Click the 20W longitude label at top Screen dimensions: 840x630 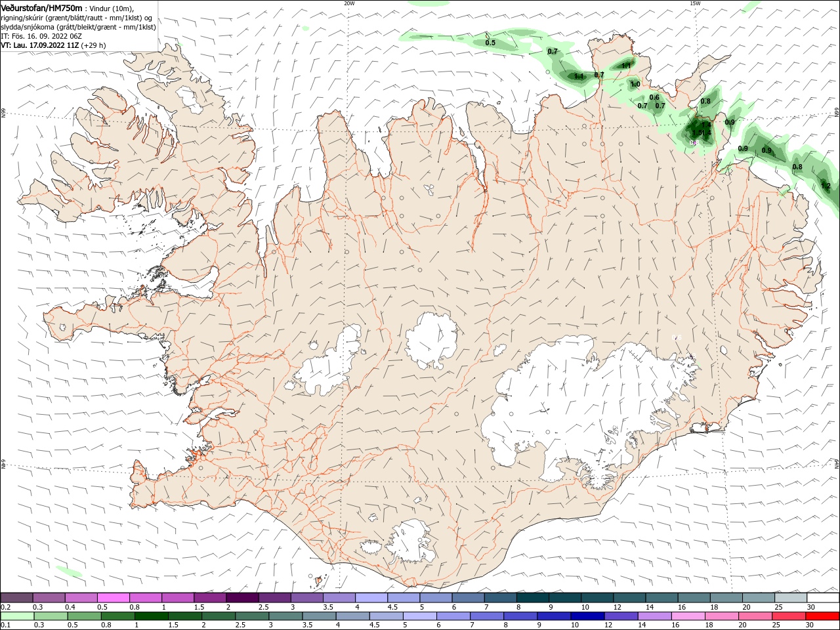tap(349, 3)
